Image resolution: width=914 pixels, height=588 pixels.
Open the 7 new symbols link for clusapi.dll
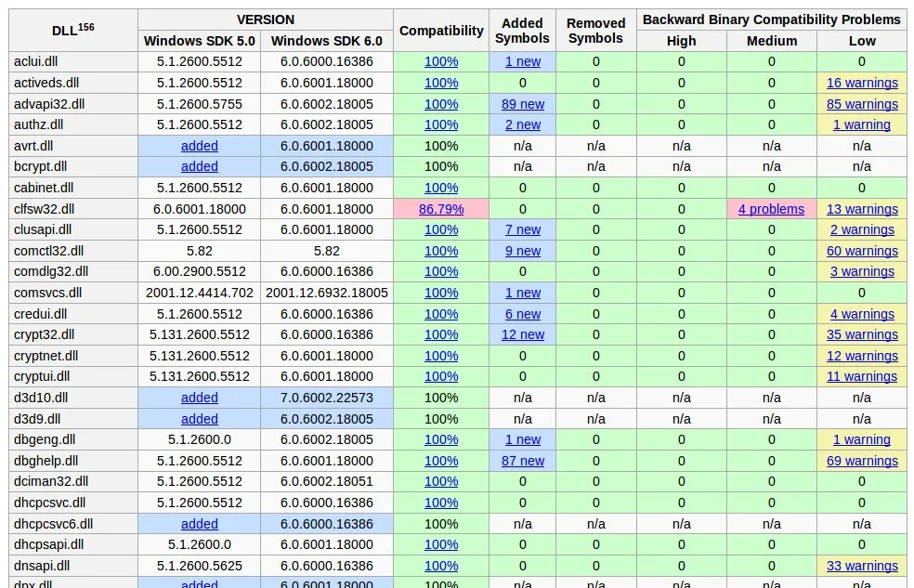coord(522,229)
